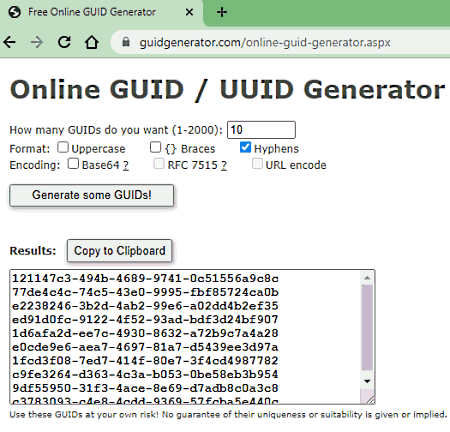Open a new tab with the plus icon
This screenshot has height=432, width=450.
click(x=222, y=12)
